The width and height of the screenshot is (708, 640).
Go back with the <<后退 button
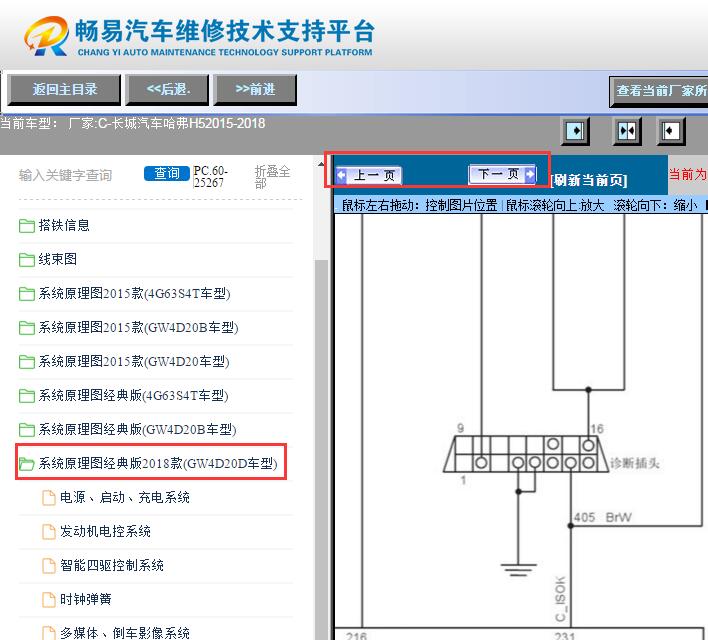click(168, 89)
